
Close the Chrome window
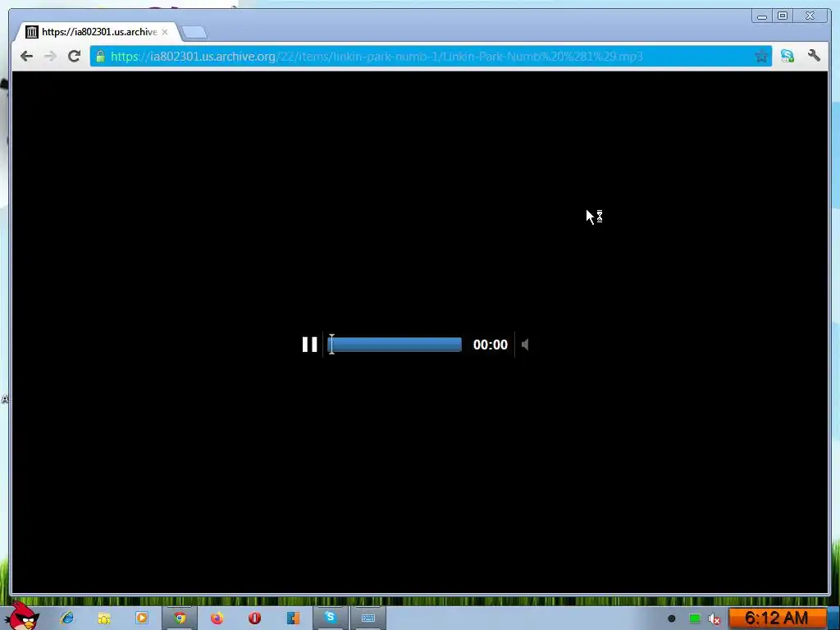810,16
